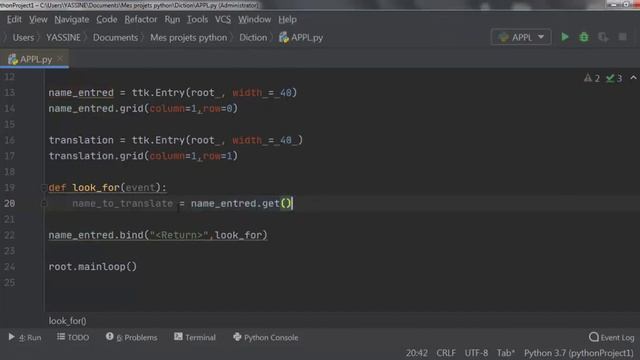This screenshot has height=360, width=640.
Task: Open the Problems tool window
Action: tap(131, 337)
